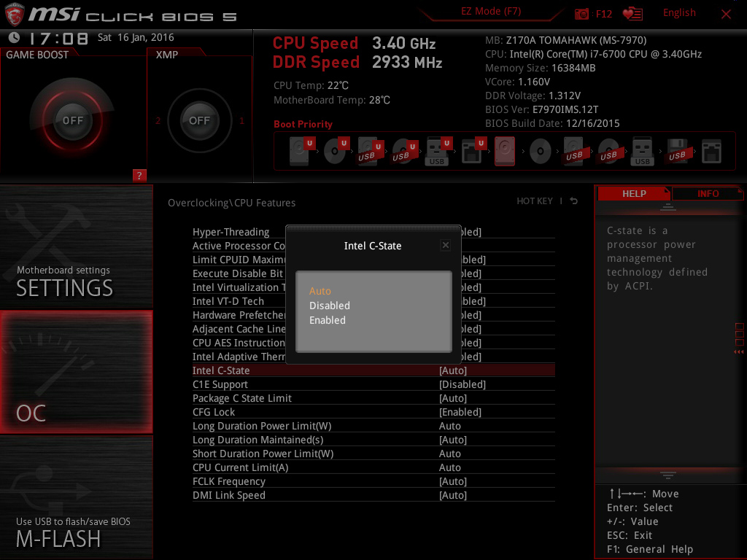Open the favorites heart icon
The image size is (747, 560).
coord(632,14)
